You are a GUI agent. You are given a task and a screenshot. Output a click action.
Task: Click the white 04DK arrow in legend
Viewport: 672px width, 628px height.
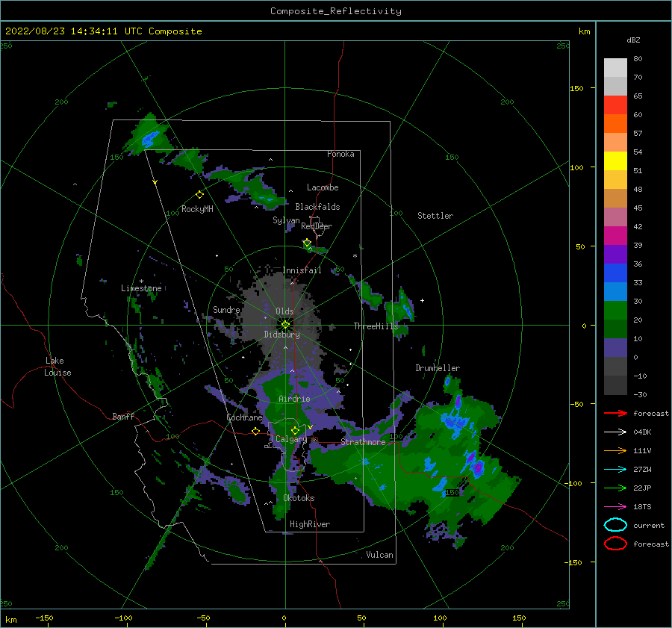tap(615, 432)
